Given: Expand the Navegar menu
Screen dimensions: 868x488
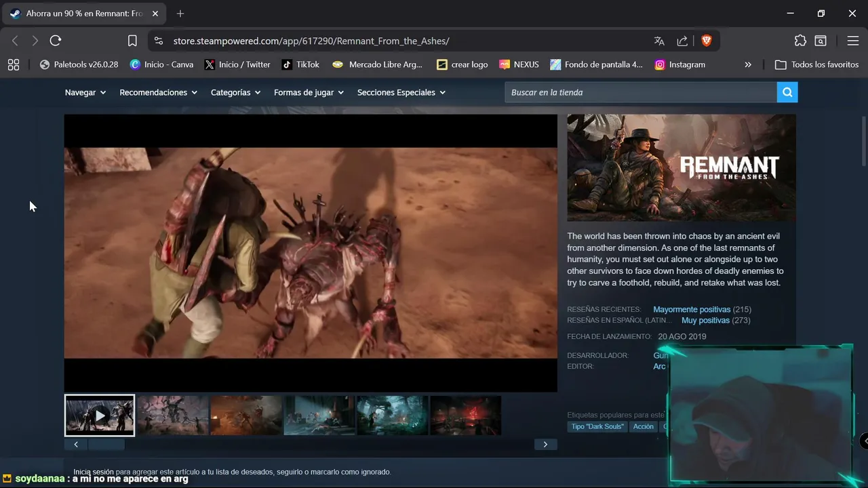Looking at the screenshot, I should (x=85, y=92).
